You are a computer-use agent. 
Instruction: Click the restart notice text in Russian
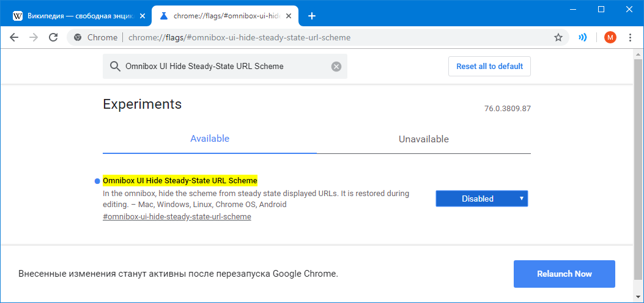point(178,274)
